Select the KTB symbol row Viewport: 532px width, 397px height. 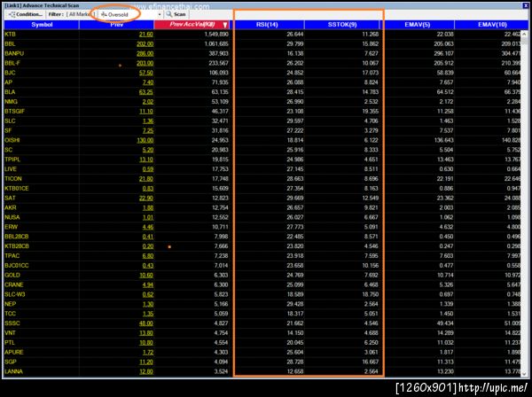262,35
